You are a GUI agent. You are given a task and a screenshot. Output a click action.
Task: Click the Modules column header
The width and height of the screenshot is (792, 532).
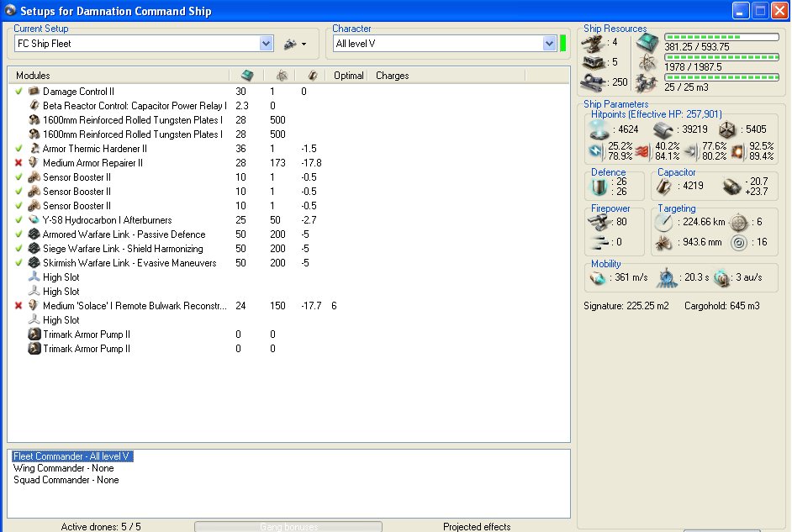(33, 76)
